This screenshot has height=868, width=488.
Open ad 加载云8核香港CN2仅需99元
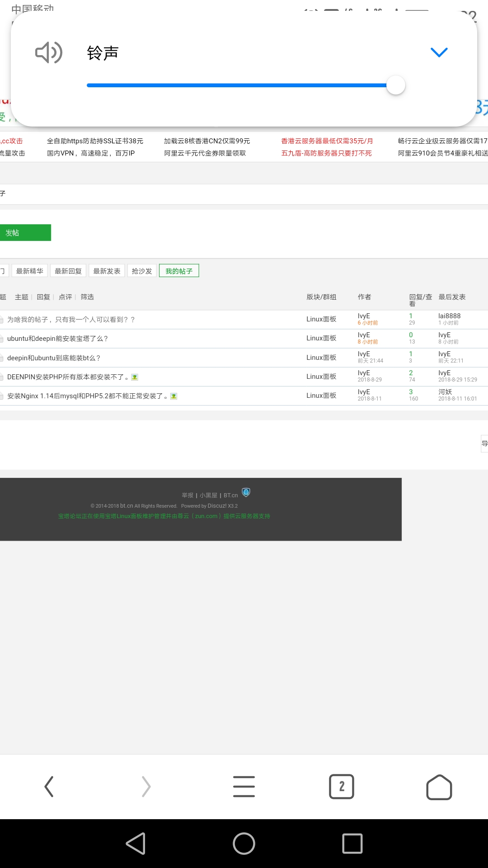[x=207, y=141]
